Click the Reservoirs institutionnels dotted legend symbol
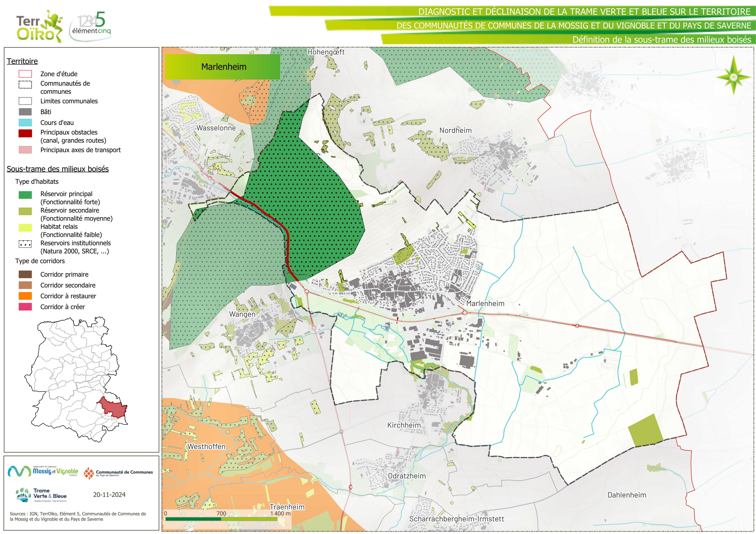The image size is (756, 534). pos(25,244)
